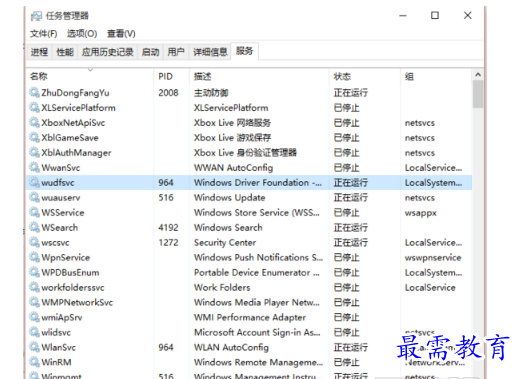This screenshot has height=379, width=518.
Task: Switch to the 性能 tab
Action: (65, 52)
